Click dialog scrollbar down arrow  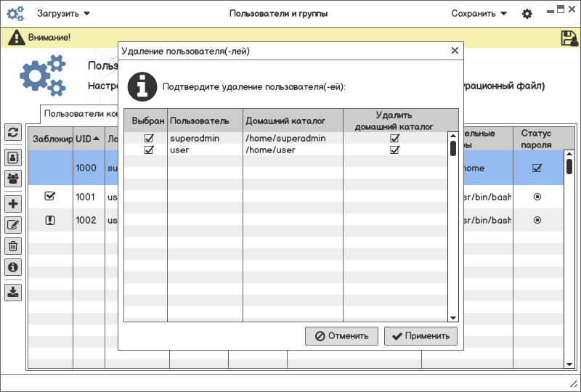pyautogui.click(x=452, y=317)
